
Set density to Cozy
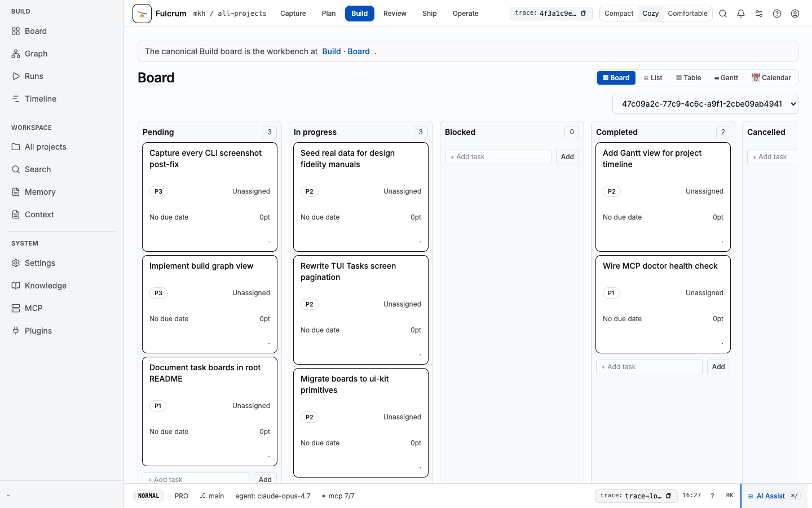coord(650,14)
